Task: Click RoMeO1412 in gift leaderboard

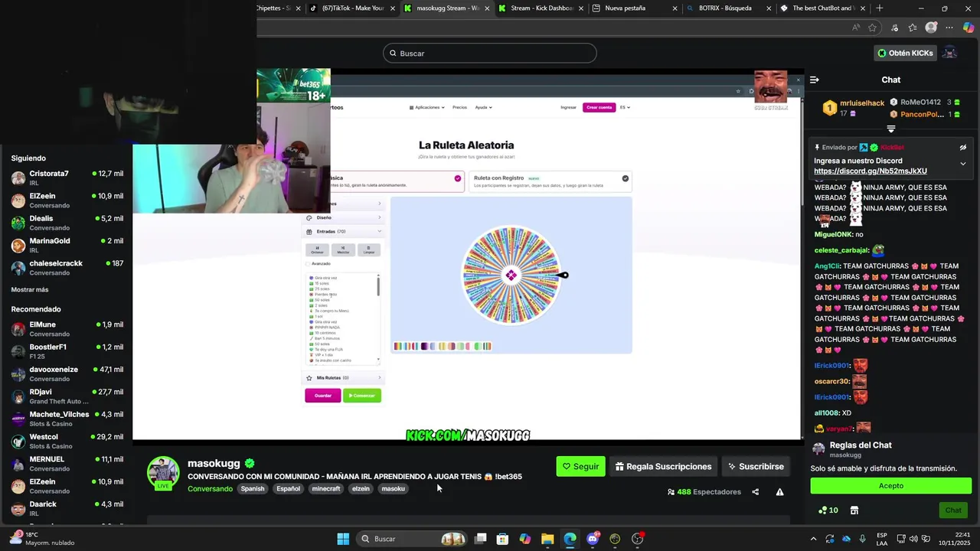Action: coord(920,102)
